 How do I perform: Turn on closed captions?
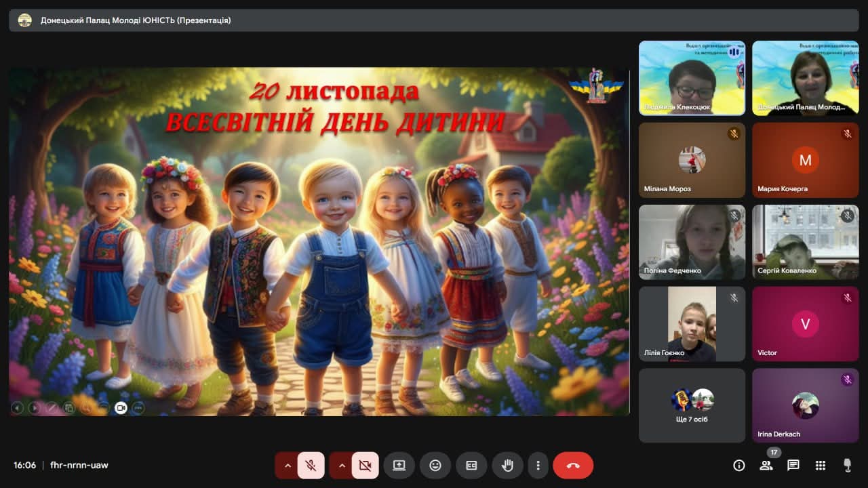(x=471, y=466)
